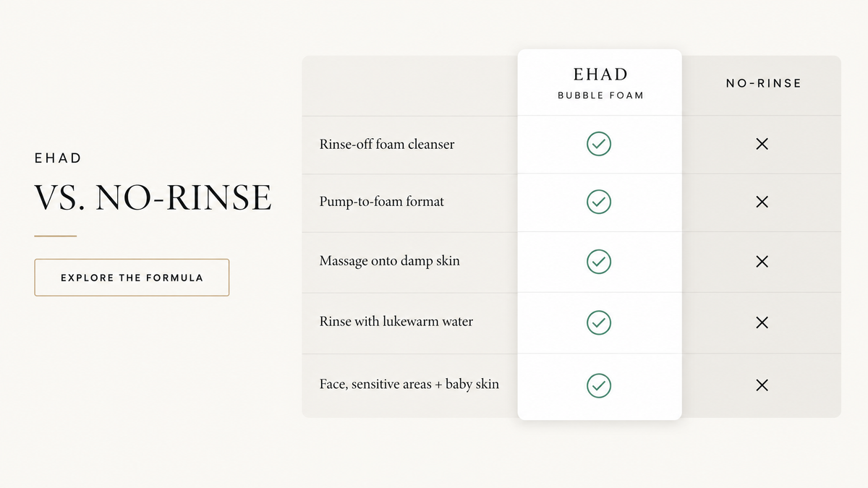Select the EHAD Bubble Foam column header

tap(600, 83)
